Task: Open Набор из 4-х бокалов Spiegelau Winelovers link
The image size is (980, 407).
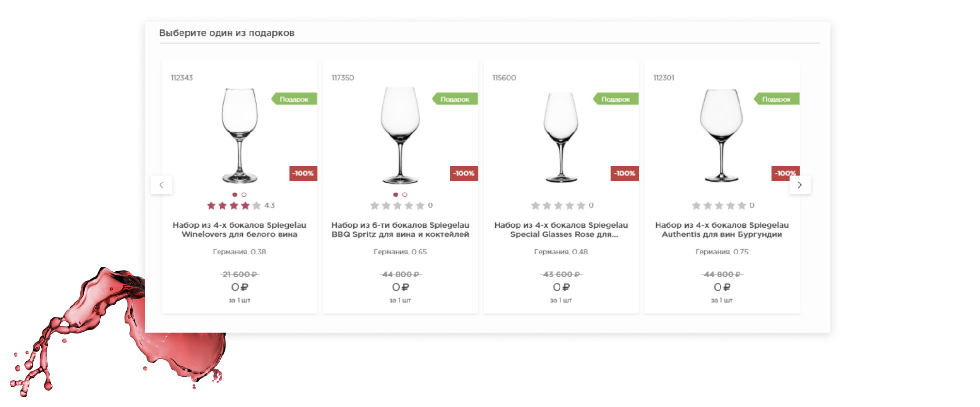Action: (x=240, y=230)
